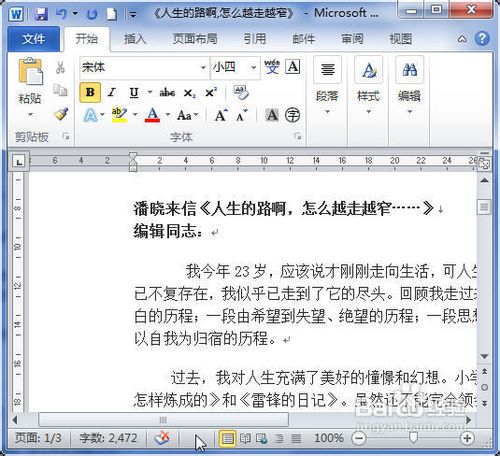Toggle Underline formatting

tap(134, 92)
